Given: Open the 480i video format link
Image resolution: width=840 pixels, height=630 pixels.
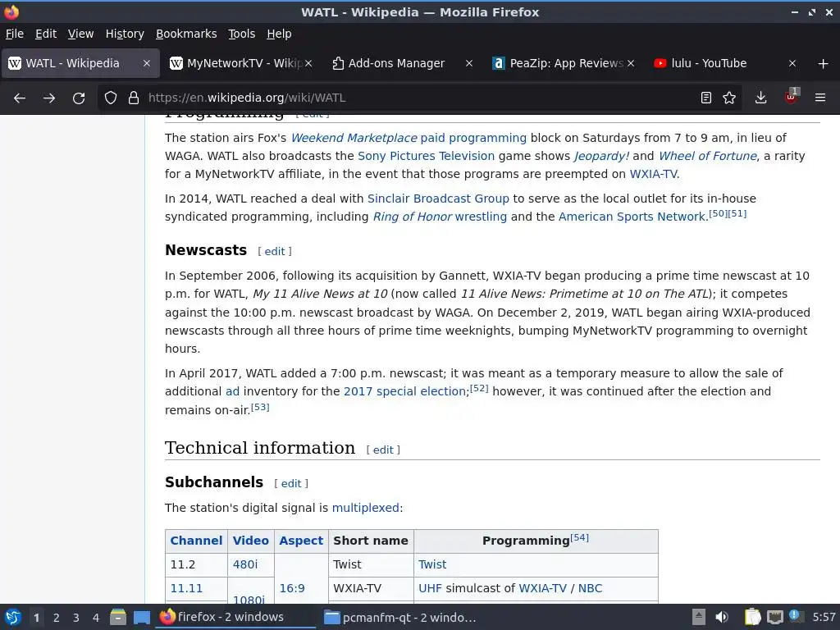Looking at the screenshot, I should [244, 564].
